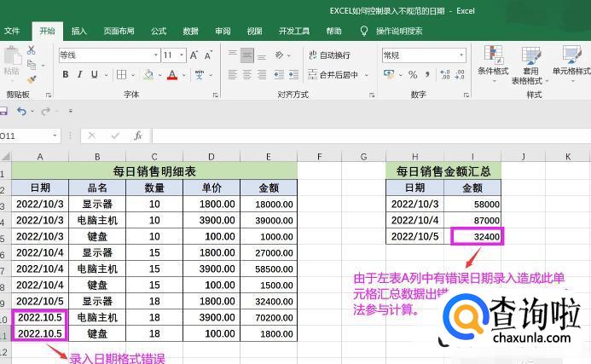
Task: Apply red font color
Action: point(172,75)
